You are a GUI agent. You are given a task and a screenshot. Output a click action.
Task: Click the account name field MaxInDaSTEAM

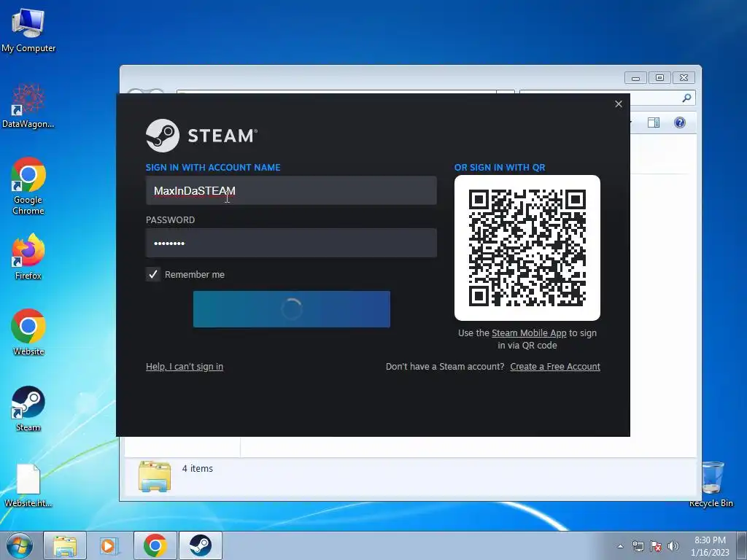[x=291, y=190]
